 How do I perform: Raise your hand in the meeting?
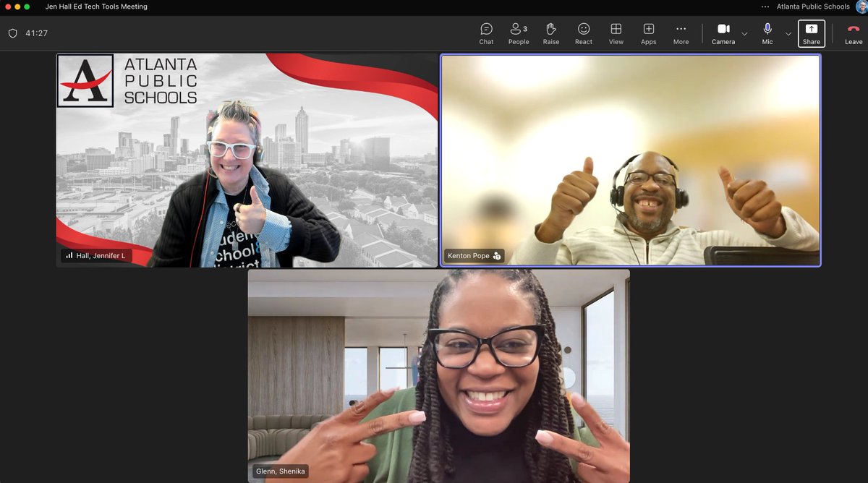click(551, 33)
